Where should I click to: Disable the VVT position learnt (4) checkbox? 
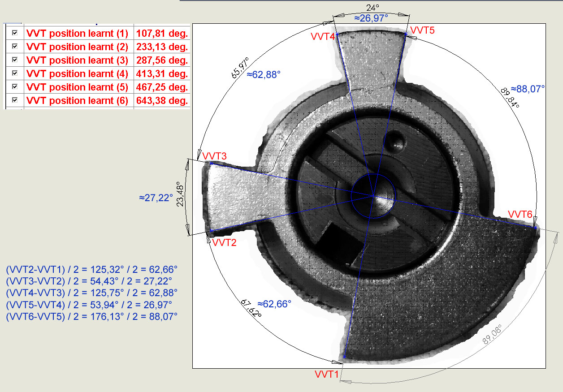coord(15,73)
